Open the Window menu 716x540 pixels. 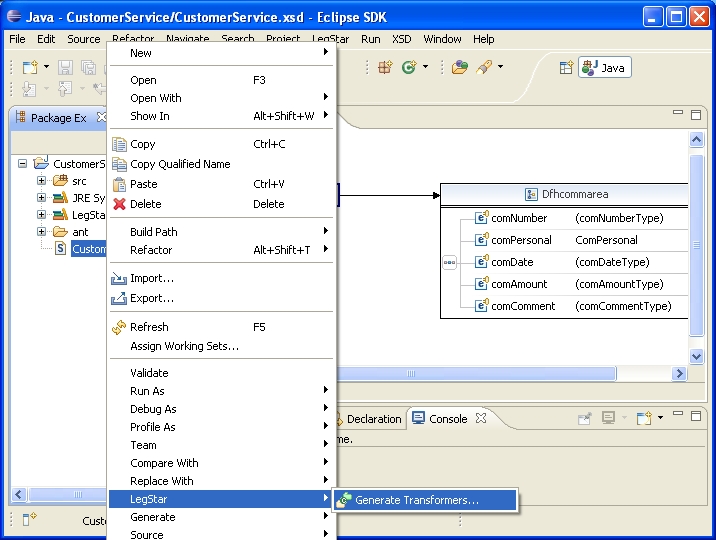point(442,39)
